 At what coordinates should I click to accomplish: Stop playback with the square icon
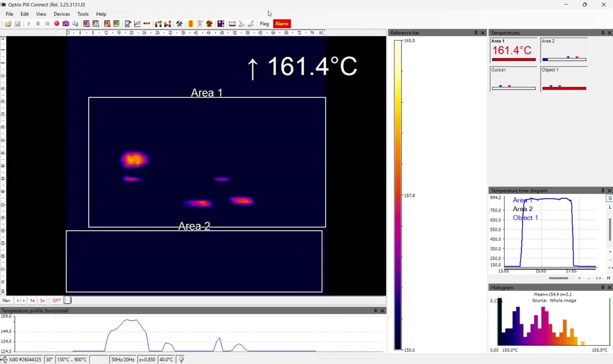click(47, 23)
